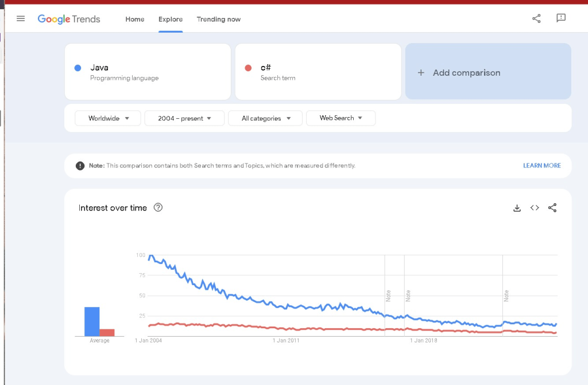
Task: Click the Google Trends logo
Action: pos(69,19)
